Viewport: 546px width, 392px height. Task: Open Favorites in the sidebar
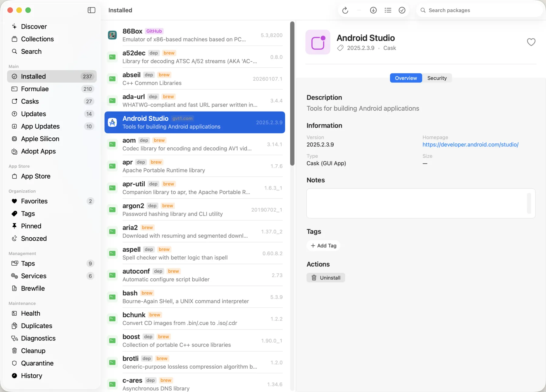pyautogui.click(x=52, y=201)
